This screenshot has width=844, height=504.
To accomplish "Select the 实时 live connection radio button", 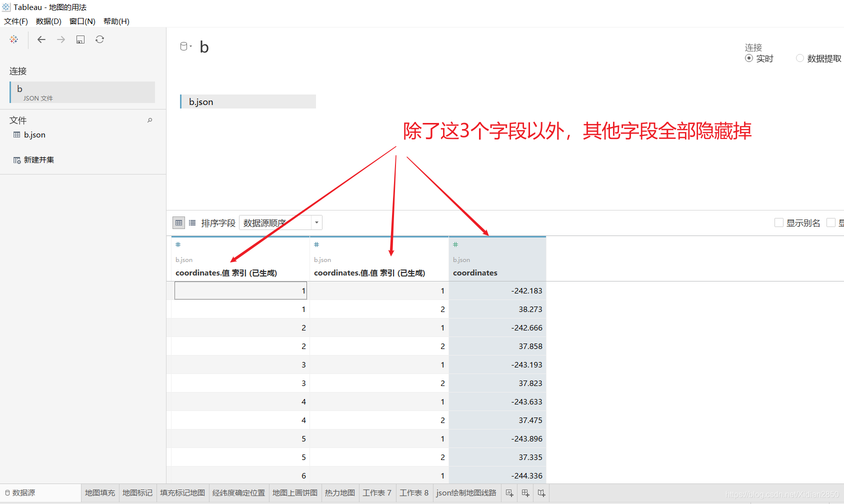I will 749,58.
